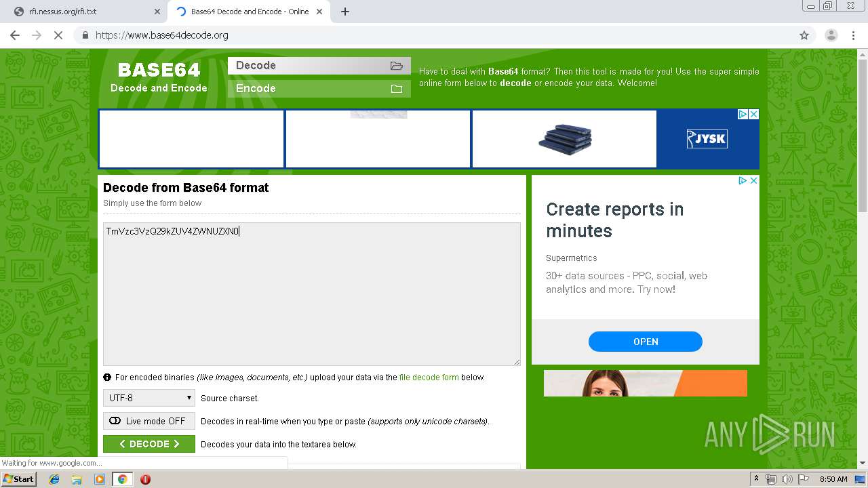
Task: Close the Supermetrics sidebar ad
Action: click(753, 181)
